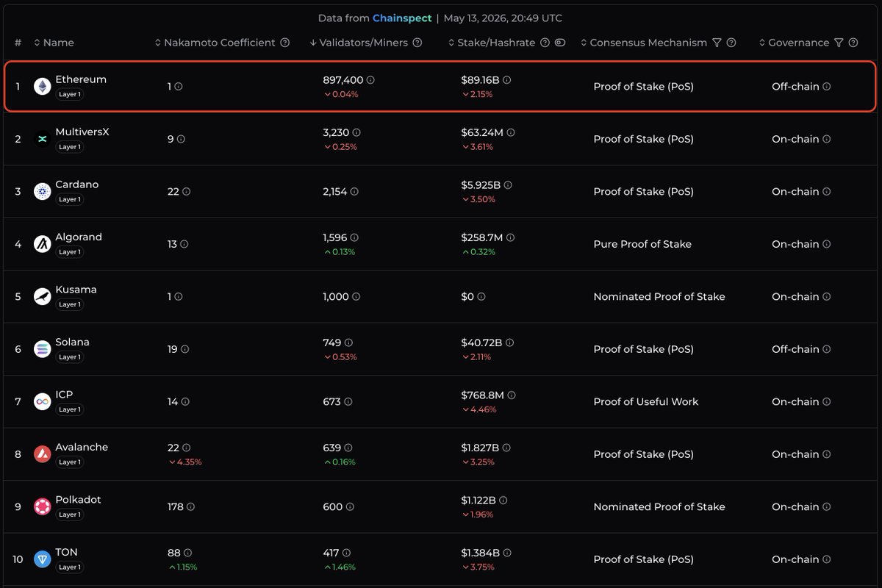Open info icon next to Ethereum's 897,400 validators
The width and height of the screenshot is (882, 588).
[370, 79]
